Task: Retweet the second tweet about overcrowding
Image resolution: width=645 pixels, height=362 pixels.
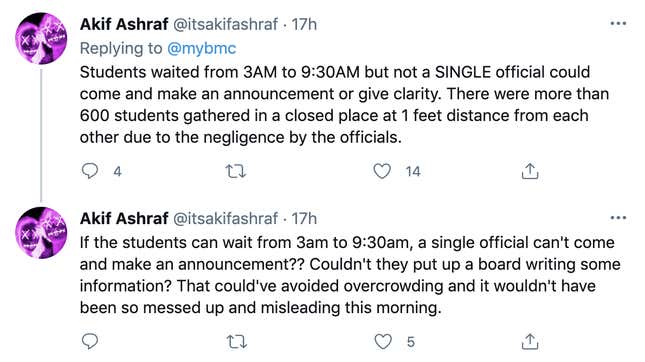Action: tap(237, 341)
